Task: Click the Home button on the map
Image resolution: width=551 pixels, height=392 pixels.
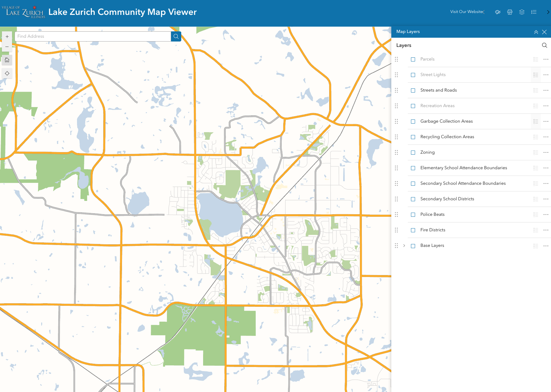Action: [x=7, y=60]
